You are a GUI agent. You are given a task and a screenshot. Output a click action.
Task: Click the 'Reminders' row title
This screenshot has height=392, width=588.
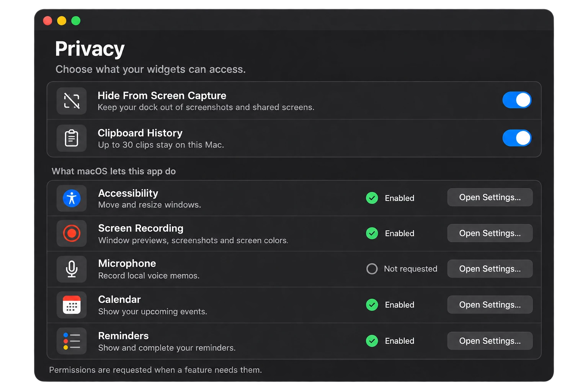[123, 336]
